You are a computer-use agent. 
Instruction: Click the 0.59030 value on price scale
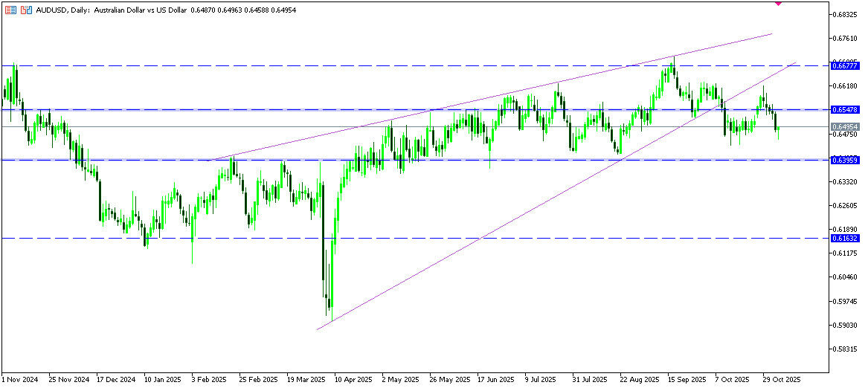[x=846, y=326]
